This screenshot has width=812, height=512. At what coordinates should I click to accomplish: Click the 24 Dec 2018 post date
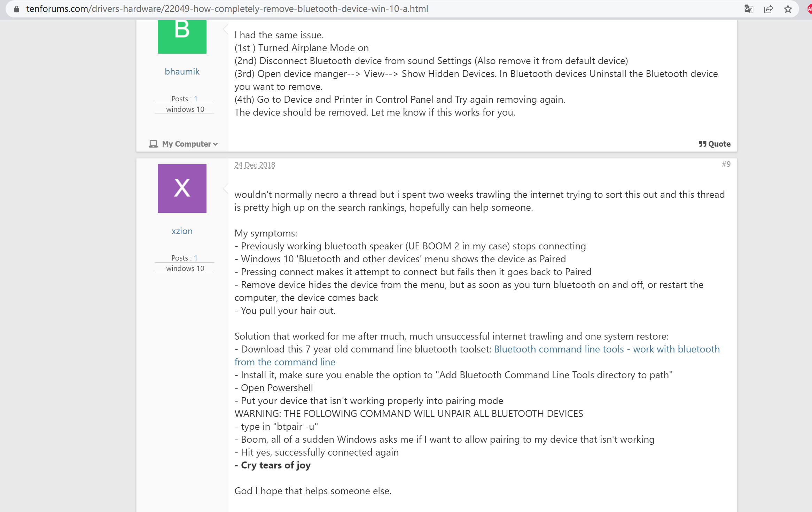pos(255,165)
